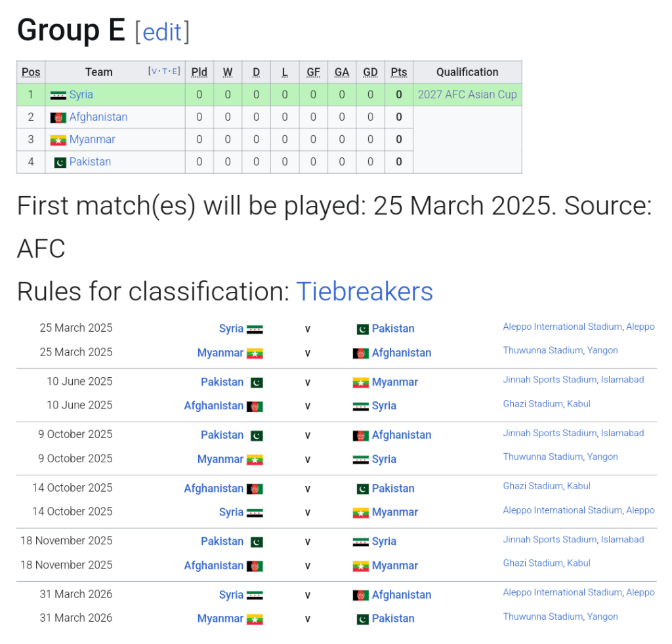Follow the 2027 AFC Asian Cup qualification link
Screen dimensions: 672x644
pos(467,94)
